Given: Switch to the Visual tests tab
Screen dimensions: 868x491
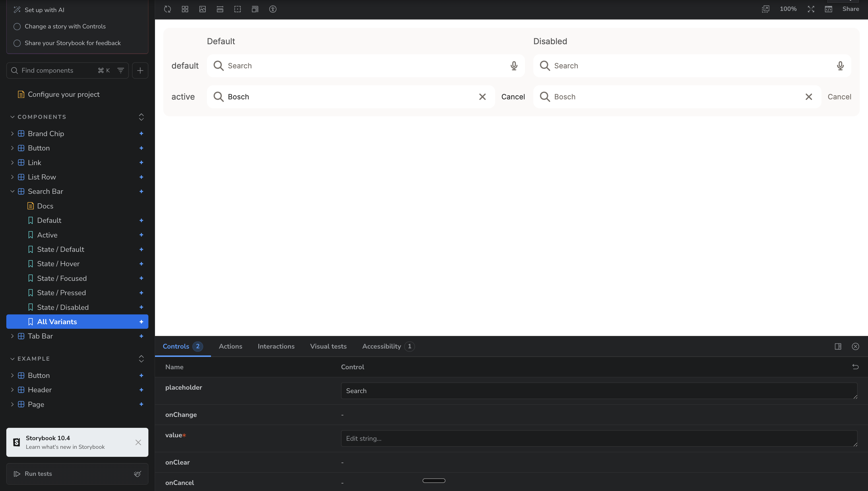Looking at the screenshot, I should [328, 346].
